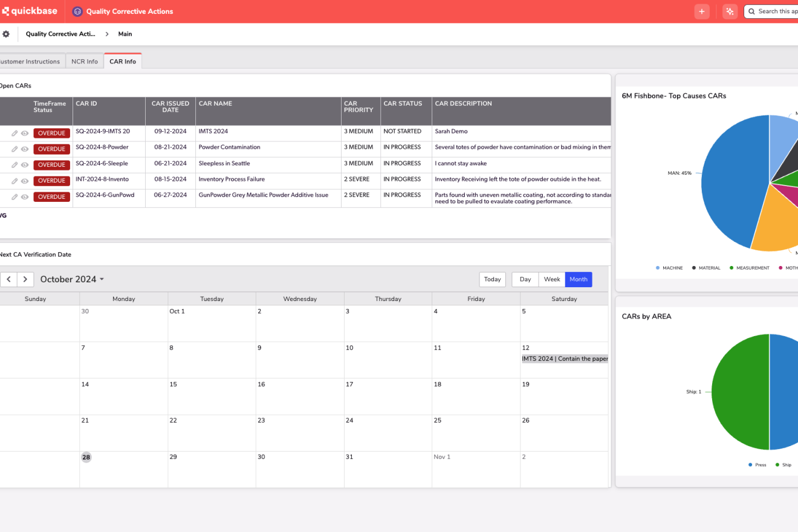The width and height of the screenshot is (798, 532).
Task: Click the edit pencil for Powder Contamination row
Action: 15,149
